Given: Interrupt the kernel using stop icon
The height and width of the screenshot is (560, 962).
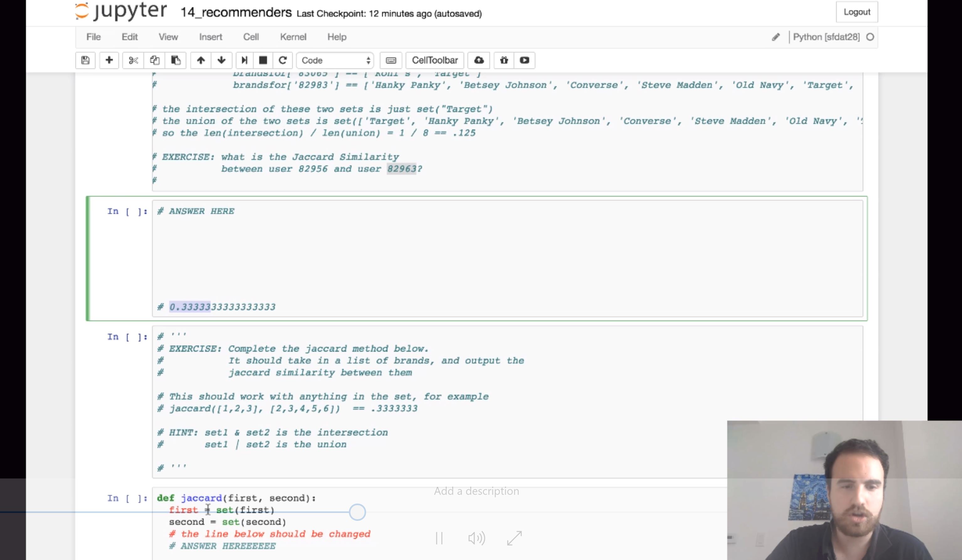Looking at the screenshot, I should pos(263,60).
